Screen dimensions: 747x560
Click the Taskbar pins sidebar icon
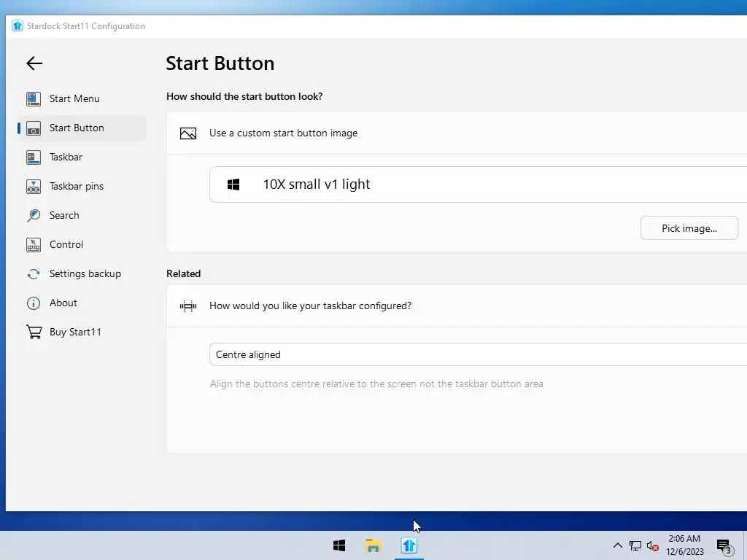coord(34,187)
